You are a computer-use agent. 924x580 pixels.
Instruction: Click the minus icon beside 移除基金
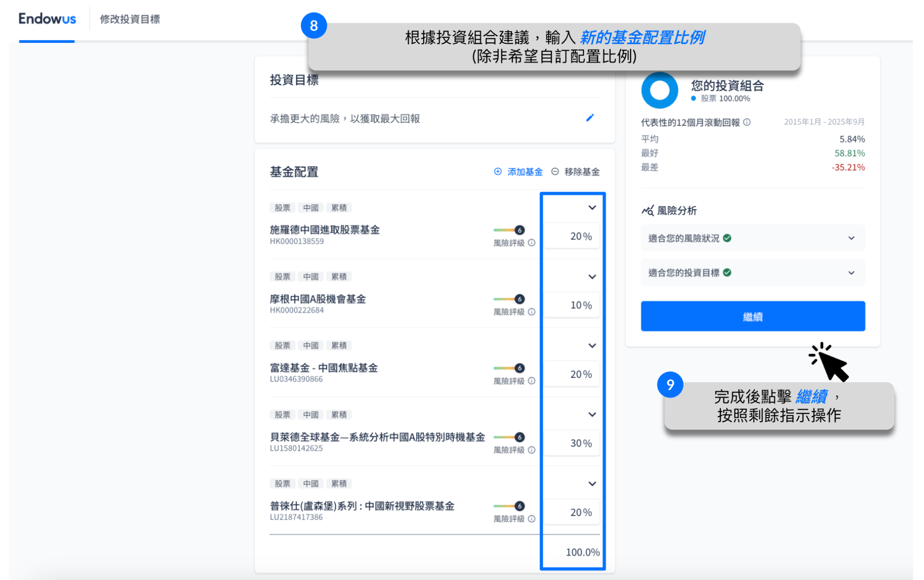click(555, 171)
